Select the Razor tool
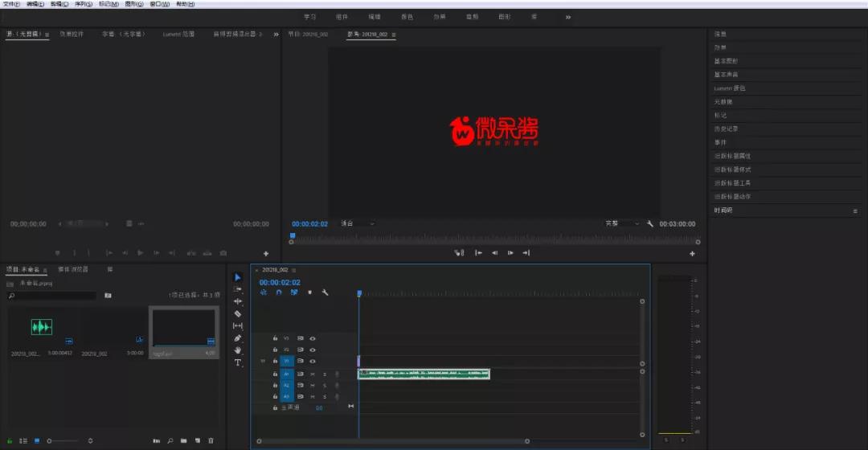868x450 pixels. coord(237,313)
